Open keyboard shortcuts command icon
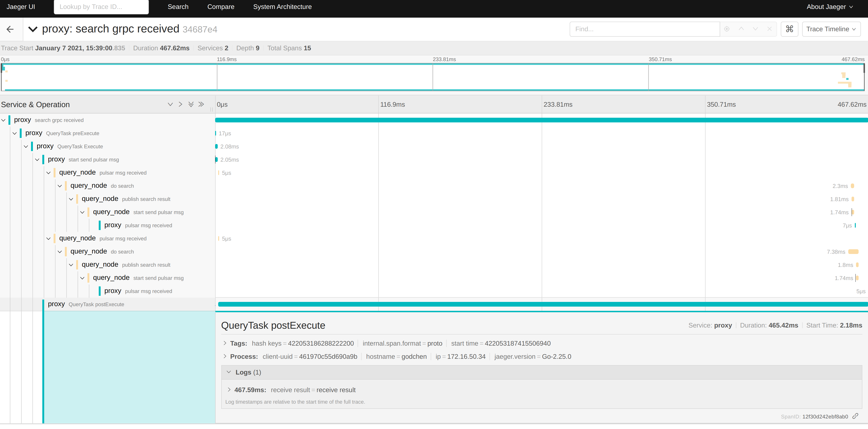Viewport: 868px width, 429px height. [x=789, y=29]
